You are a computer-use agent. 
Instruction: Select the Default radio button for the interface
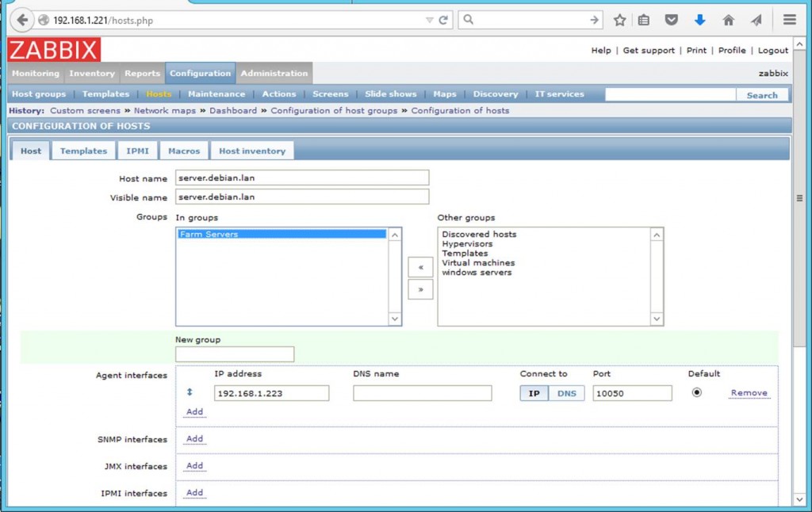pos(697,392)
